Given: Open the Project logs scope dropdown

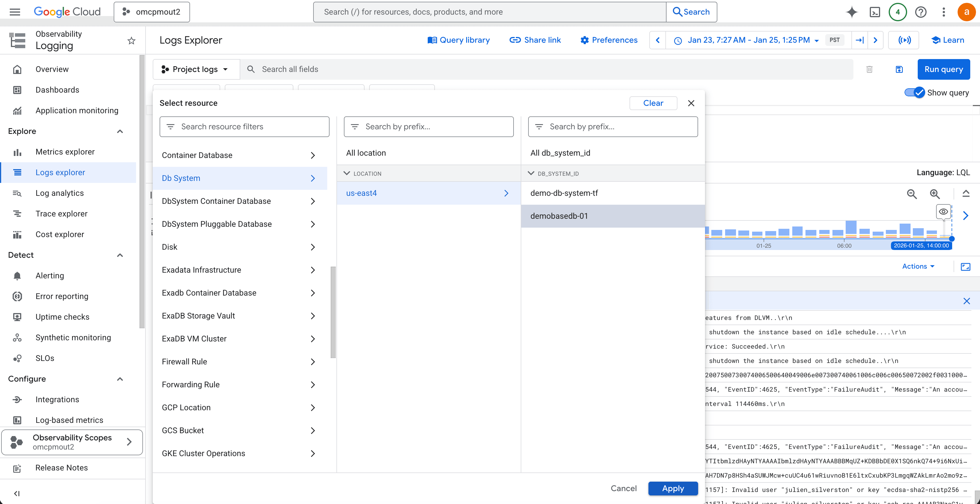Looking at the screenshot, I should pyautogui.click(x=195, y=69).
